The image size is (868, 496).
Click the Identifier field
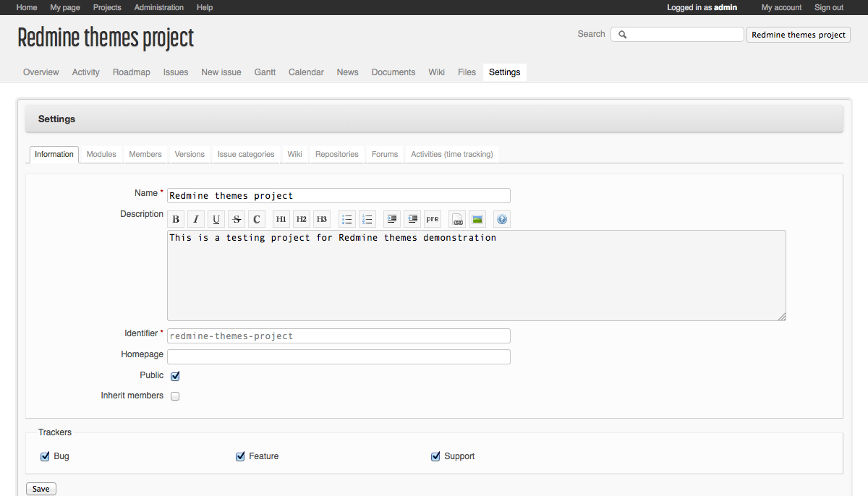click(x=339, y=335)
